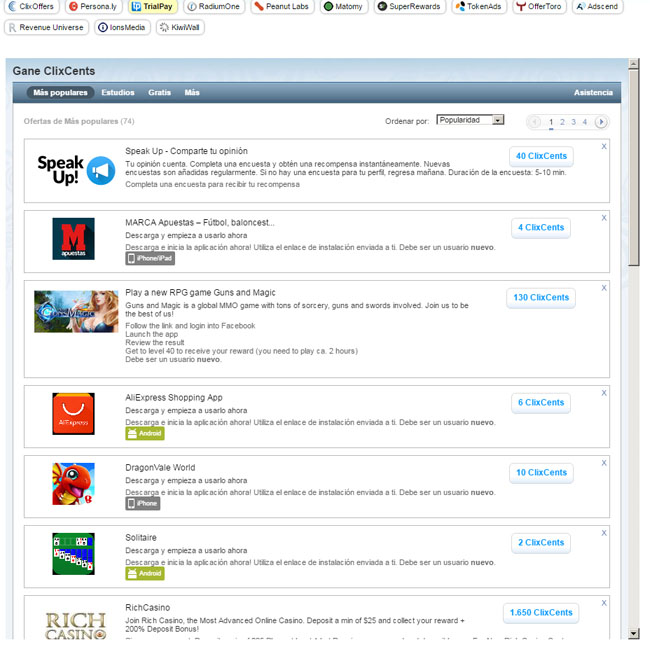Claim the 130 ClixCents Guns and Magic offer
Screen dimensions: 650x654
pos(541,298)
